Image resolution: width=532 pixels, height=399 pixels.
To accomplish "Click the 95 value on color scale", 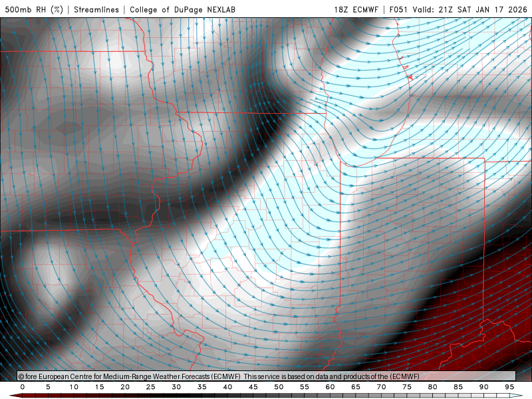I will click(509, 387).
